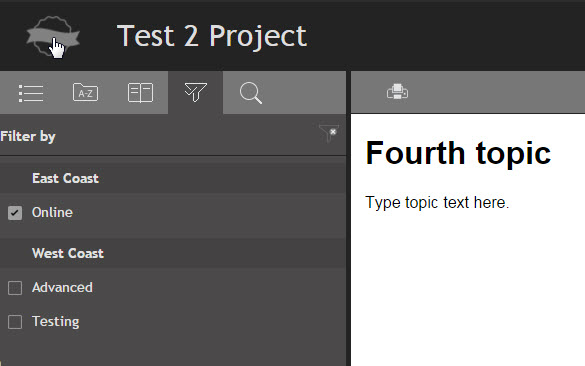Screen dimensions: 585x366
Task: Uncheck the Online filter checkbox
Action: (15, 213)
